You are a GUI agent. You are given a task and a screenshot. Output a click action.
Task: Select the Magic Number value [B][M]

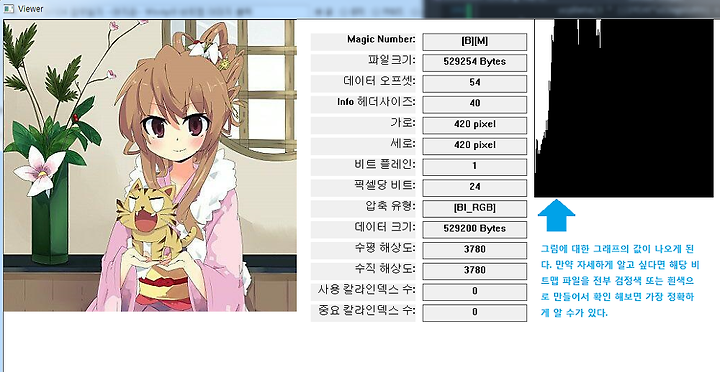coord(474,41)
